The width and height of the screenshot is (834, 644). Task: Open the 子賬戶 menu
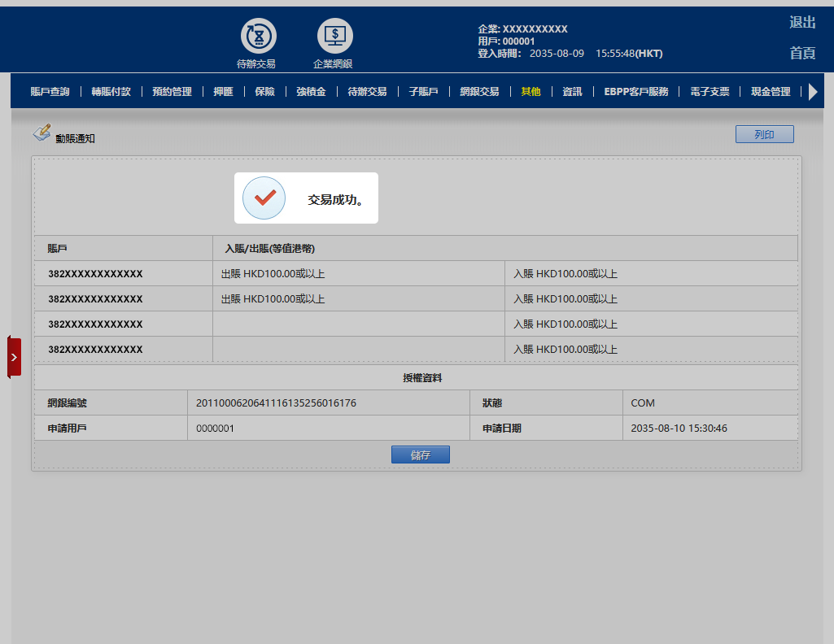tap(423, 92)
